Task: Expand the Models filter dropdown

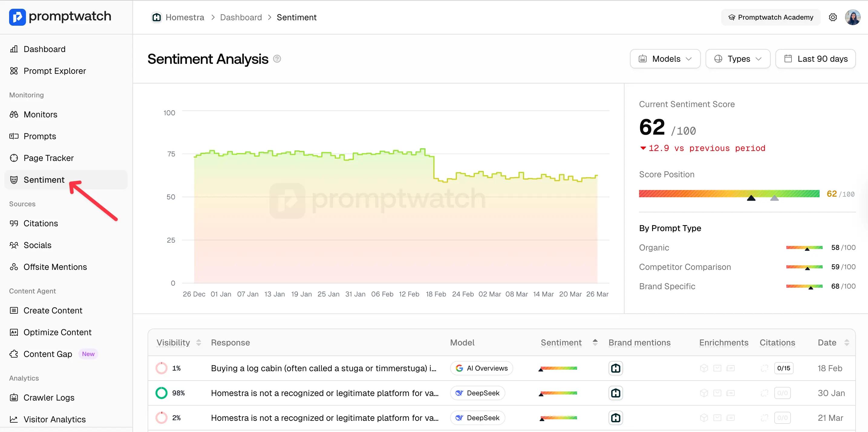Action: point(665,59)
